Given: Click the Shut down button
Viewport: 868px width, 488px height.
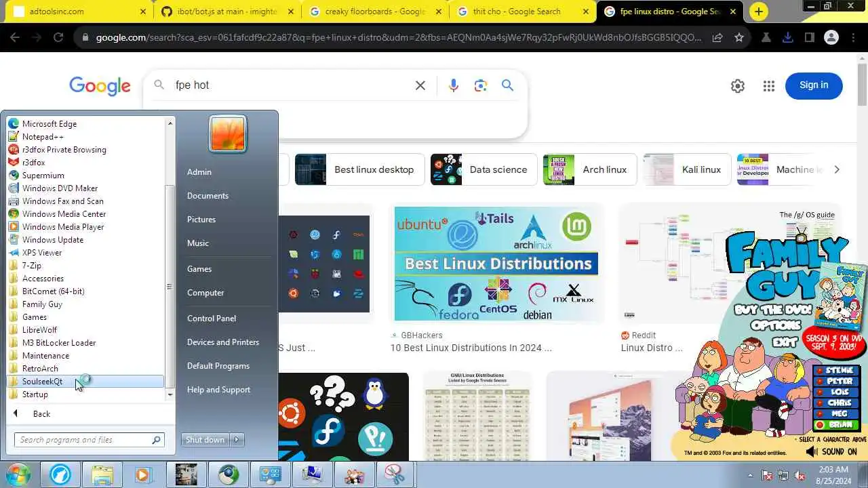Looking at the screenshot, I should point(205,440).
